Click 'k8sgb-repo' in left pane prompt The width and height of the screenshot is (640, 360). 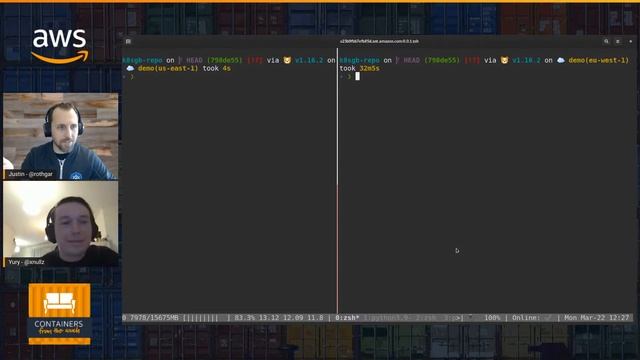142,60
